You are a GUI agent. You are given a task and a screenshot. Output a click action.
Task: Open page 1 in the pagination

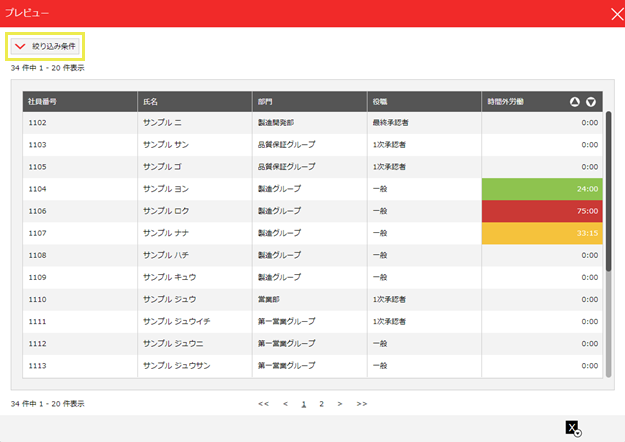pos(304,404)
